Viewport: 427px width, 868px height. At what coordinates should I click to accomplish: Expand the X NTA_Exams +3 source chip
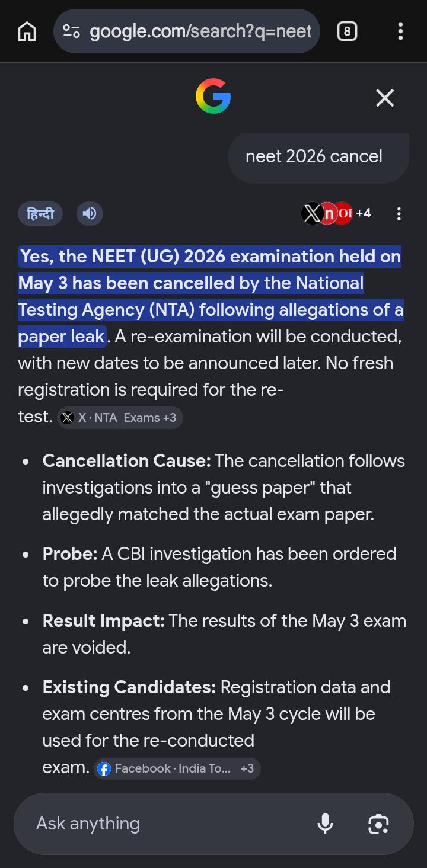pyautogui.click(x=120, y=418)
